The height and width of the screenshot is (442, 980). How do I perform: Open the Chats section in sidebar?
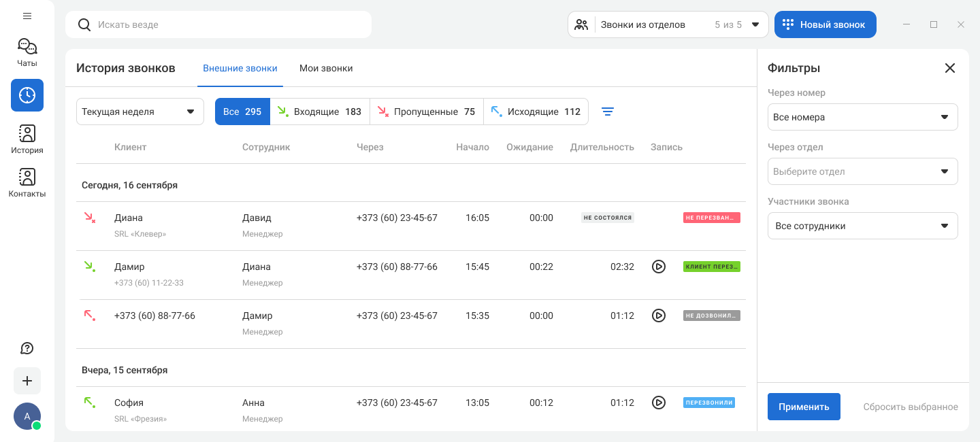(27, 52)
